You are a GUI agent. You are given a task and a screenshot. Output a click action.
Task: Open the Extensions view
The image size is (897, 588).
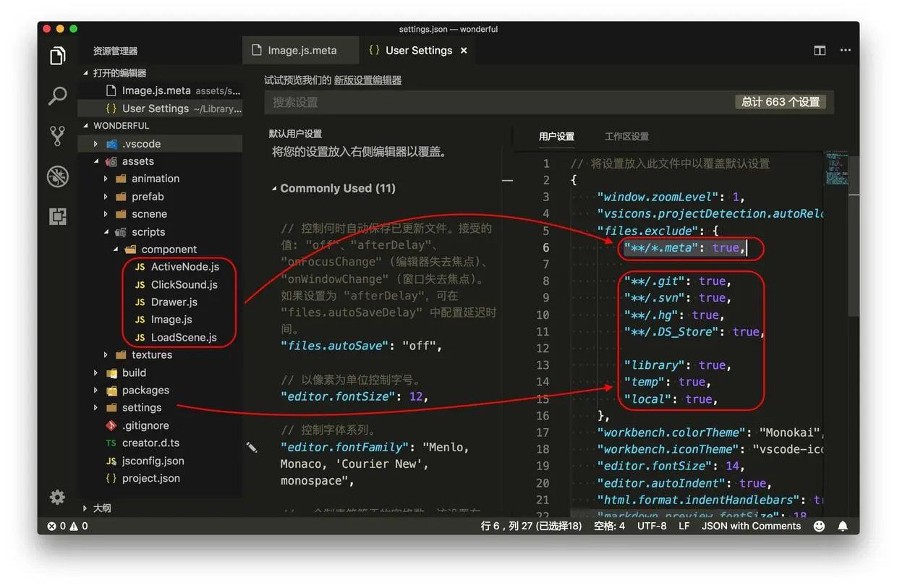click(x=58, y=216)
